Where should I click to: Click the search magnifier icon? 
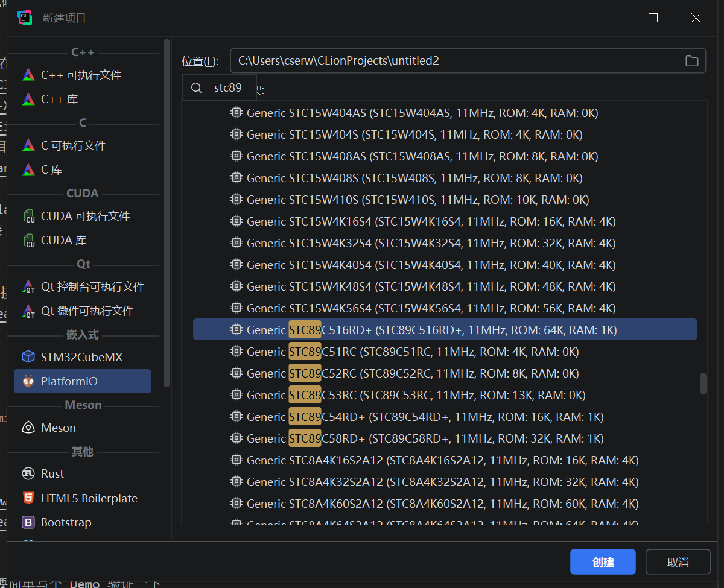click(196, 88)
